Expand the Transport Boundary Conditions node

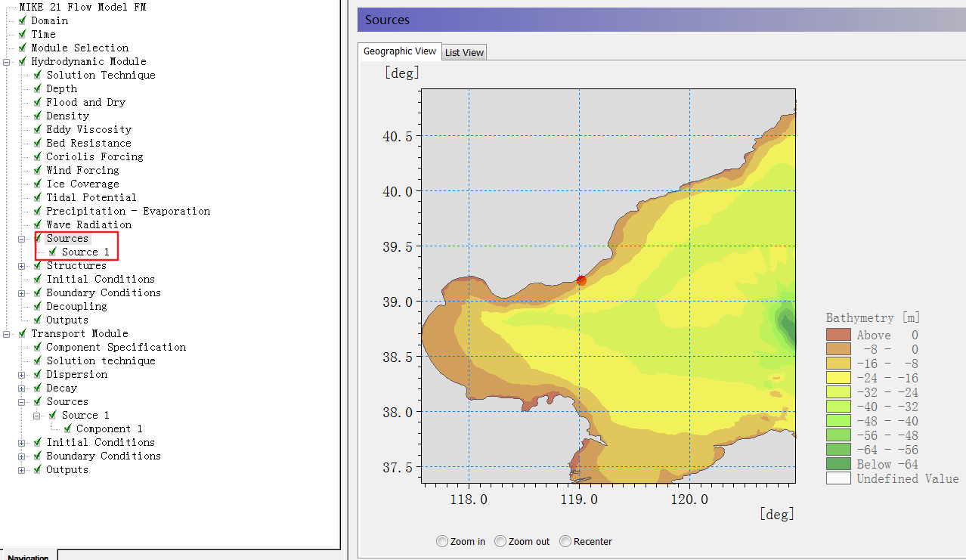[22, 456]
